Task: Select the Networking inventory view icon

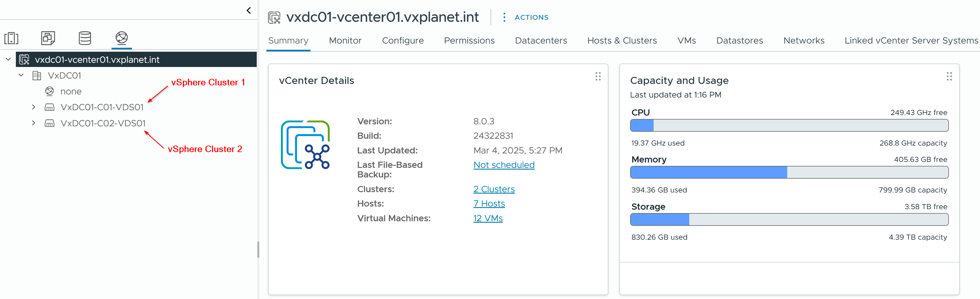Action: [x=121, y=38]
